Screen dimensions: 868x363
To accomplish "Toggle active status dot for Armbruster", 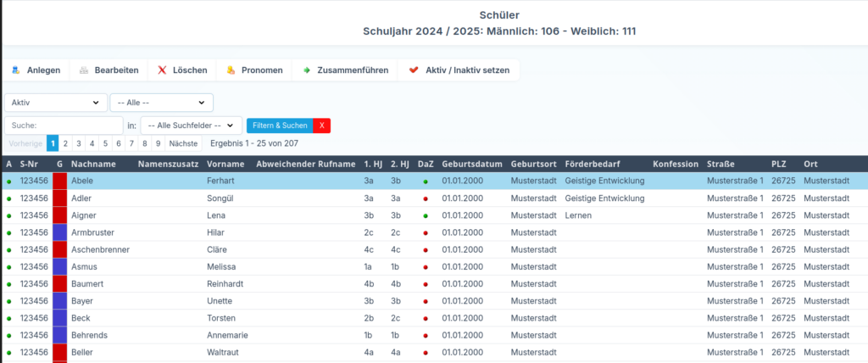I will [9, 232].
